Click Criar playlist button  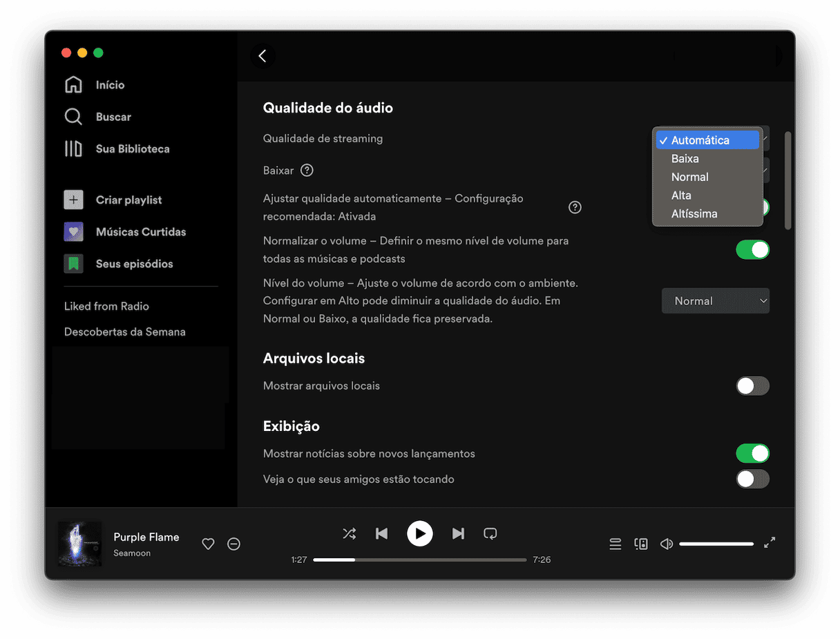(x=128, y=200)
